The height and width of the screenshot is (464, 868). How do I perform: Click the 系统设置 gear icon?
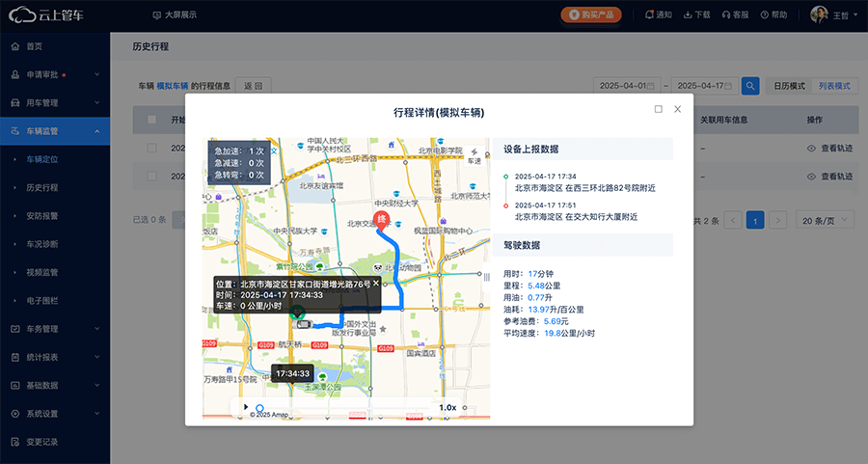point(14,413)
